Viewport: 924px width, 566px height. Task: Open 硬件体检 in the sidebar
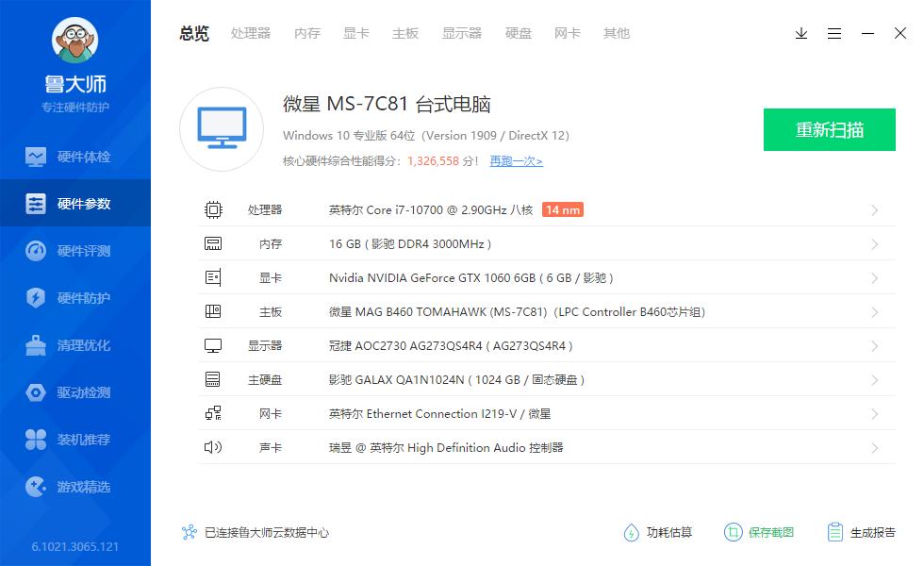coord(75,157)
